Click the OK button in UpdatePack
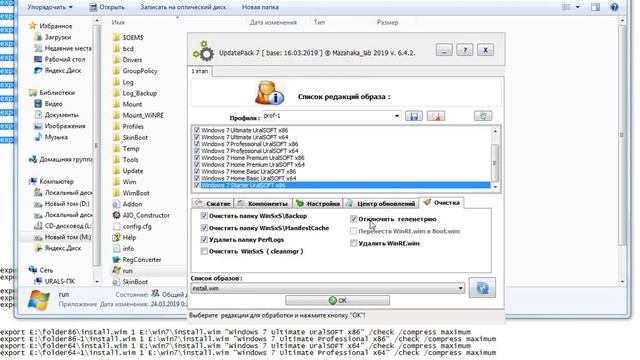The image size is (640, 360). pyautogui.click(x=338, y=300)
